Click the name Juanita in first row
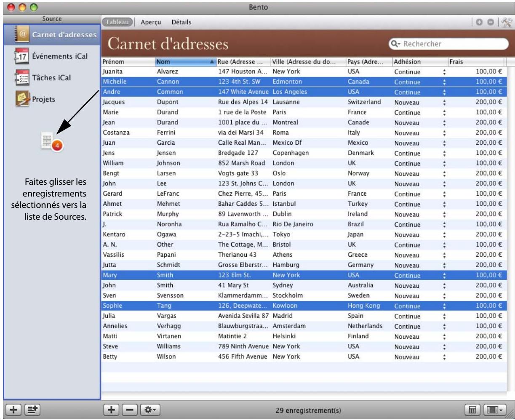This screenshot has width=515, height=420. pos(112,72)
